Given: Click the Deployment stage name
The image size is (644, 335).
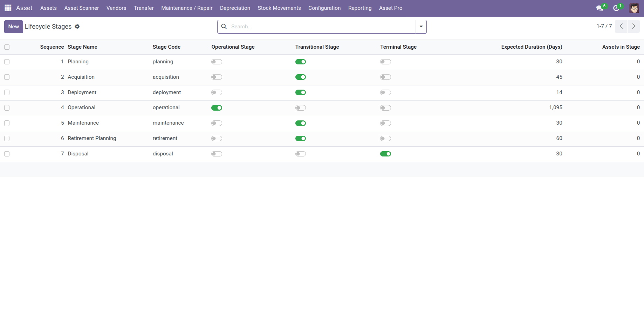Looking at the screenshot, I should [82, 92].
